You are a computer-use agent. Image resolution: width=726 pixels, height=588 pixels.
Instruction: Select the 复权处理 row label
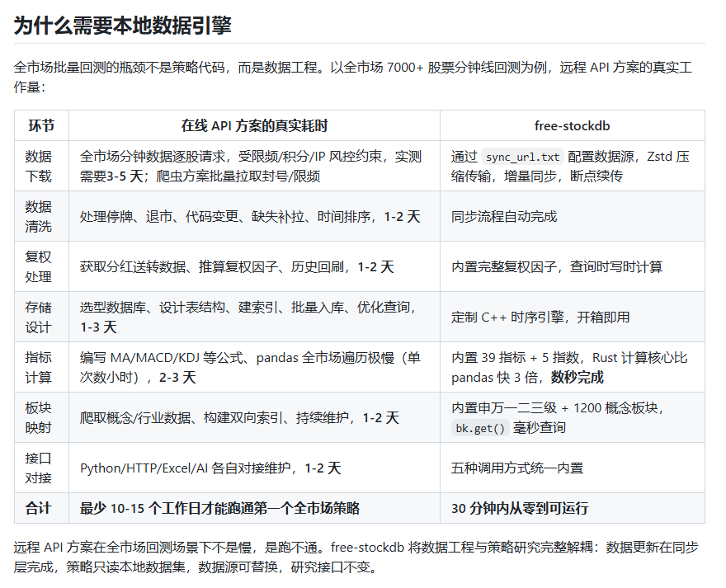click(x=39, y=266)
